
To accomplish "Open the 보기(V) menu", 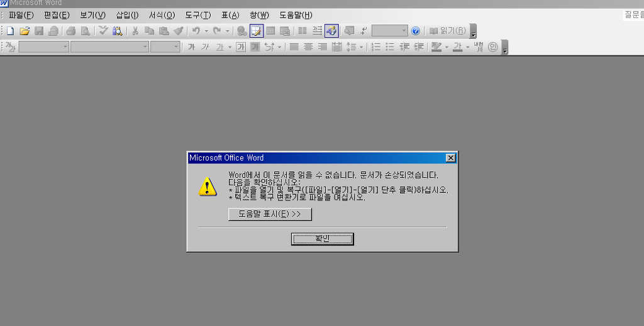I will 92,15.
